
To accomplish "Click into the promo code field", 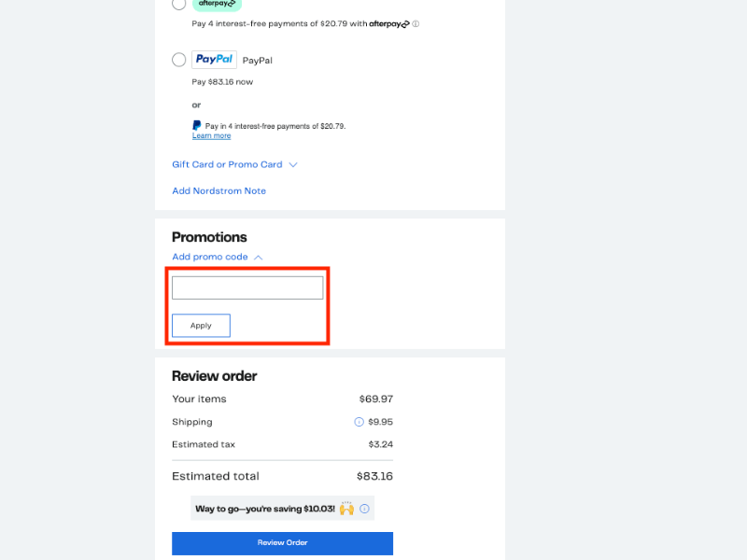I will point(247,287).
